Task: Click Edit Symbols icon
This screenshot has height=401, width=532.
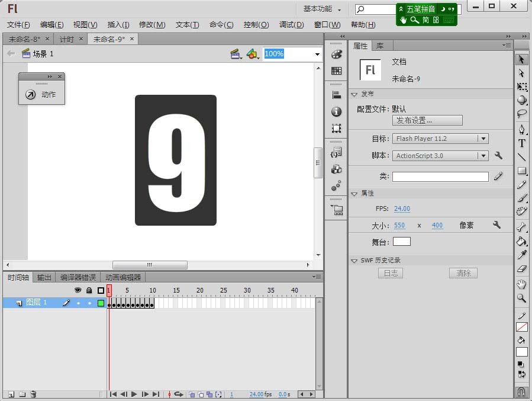Action: click(x=253, y=54)
